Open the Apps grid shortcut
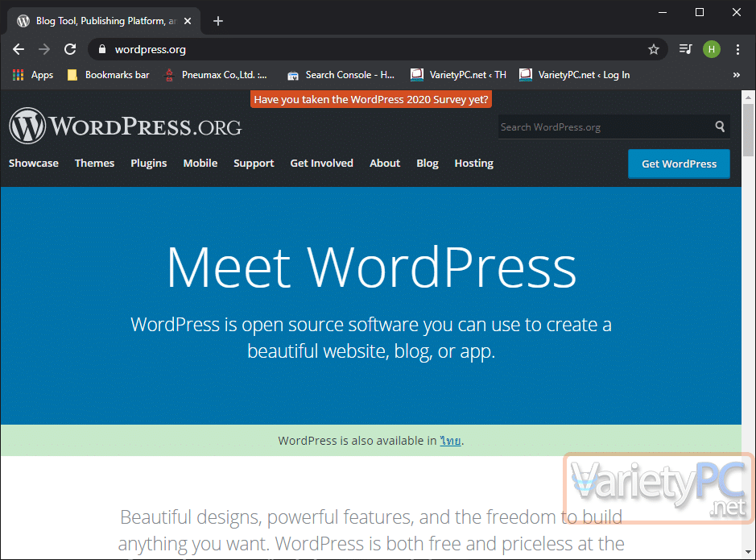 (33, 75)
